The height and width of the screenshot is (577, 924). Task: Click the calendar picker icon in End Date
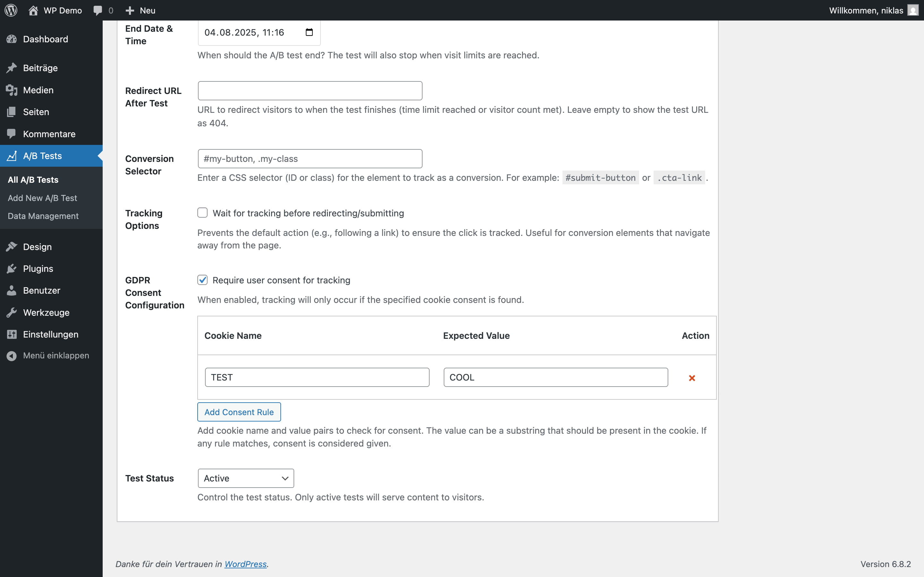tap(309, 32)
